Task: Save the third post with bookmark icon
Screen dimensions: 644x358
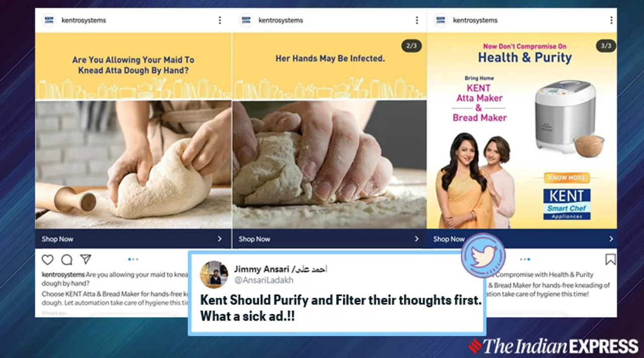Action: tap(610, 259)
